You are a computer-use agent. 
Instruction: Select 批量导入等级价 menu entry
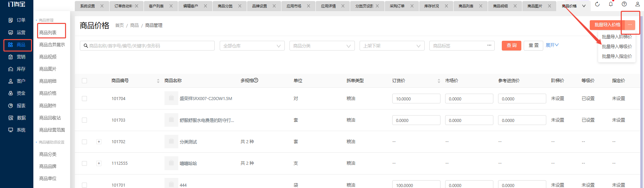[617, 46]
